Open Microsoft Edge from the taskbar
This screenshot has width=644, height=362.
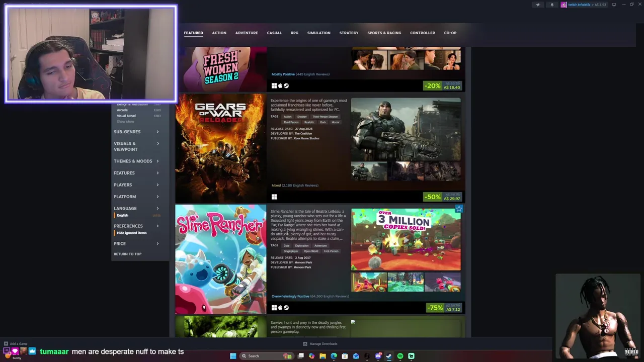[334, 356]
